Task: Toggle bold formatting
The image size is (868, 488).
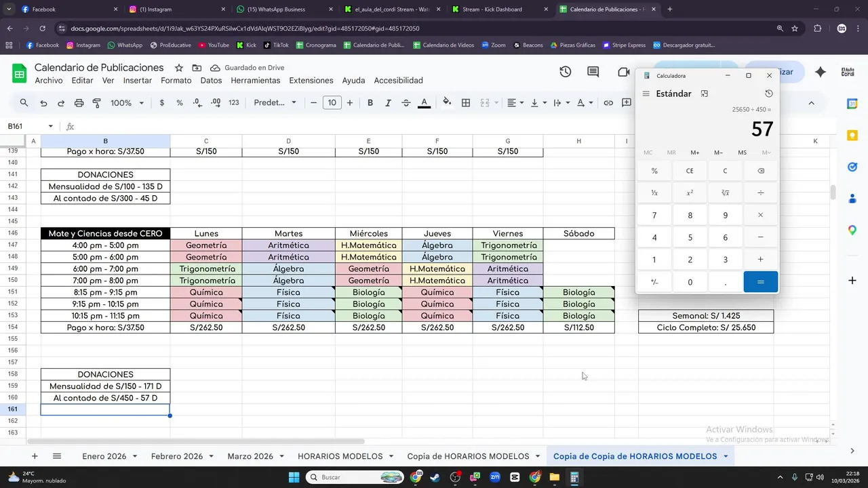Action: click(370, 103)
